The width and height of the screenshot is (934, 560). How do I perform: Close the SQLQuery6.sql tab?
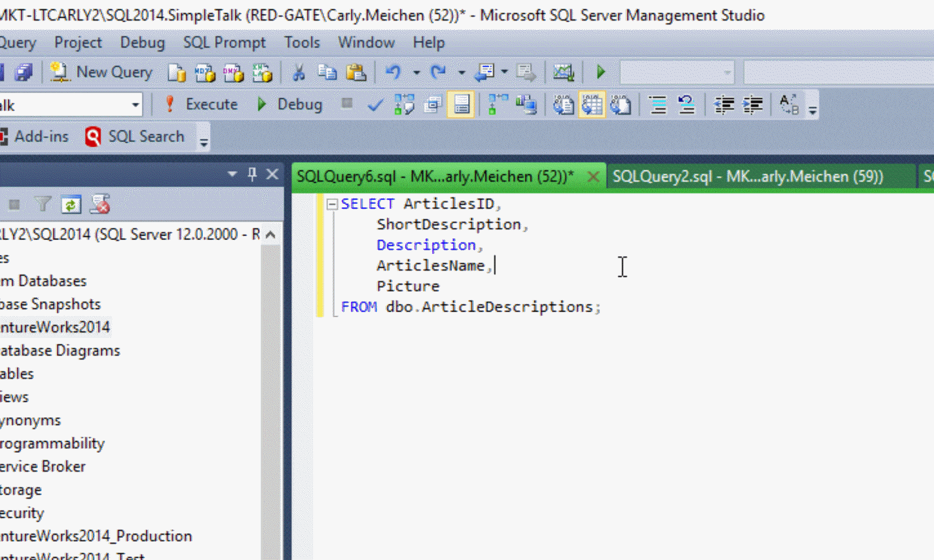(x=594, y=177)
